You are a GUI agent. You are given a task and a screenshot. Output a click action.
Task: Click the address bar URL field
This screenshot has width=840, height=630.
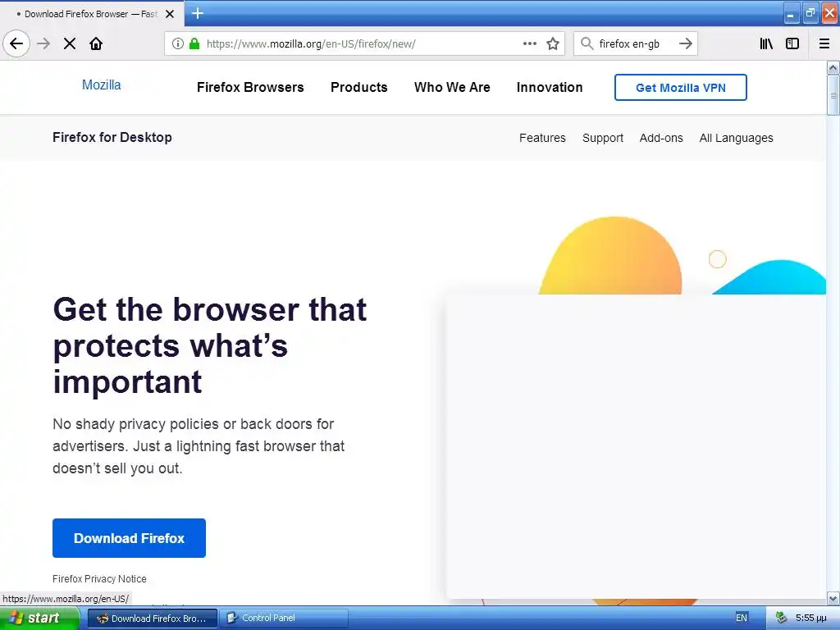363,43
